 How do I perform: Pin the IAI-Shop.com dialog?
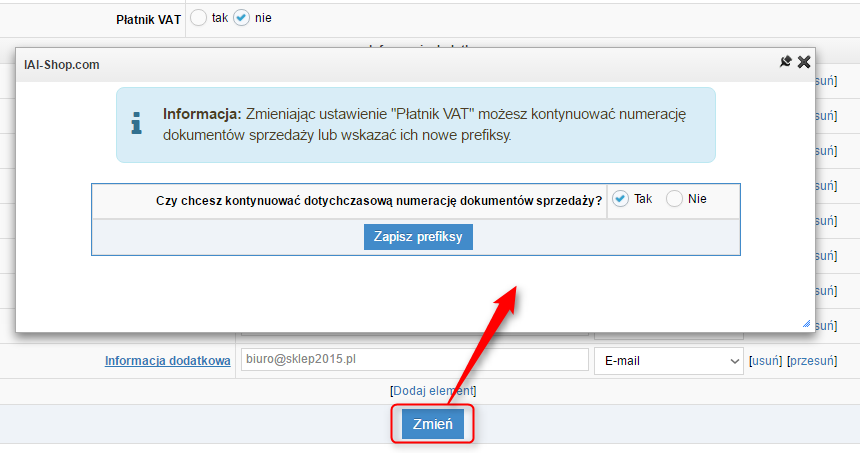tap(785, 62)
